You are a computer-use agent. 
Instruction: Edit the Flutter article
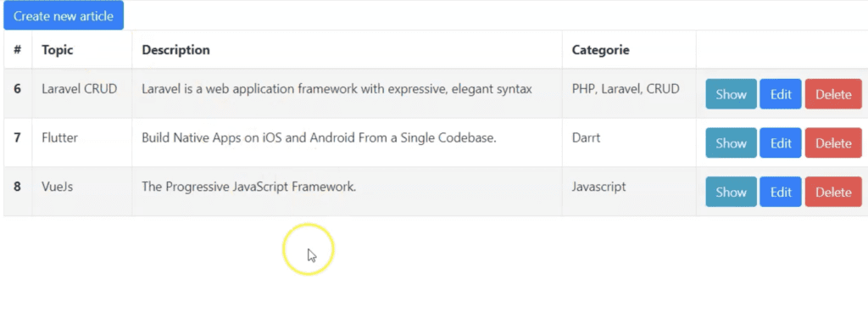[781, 142]
